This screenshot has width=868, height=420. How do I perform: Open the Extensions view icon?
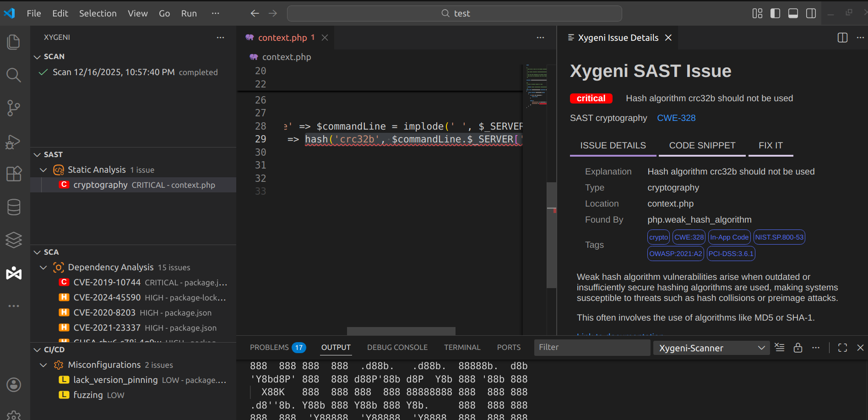click(x=14, y=174)
